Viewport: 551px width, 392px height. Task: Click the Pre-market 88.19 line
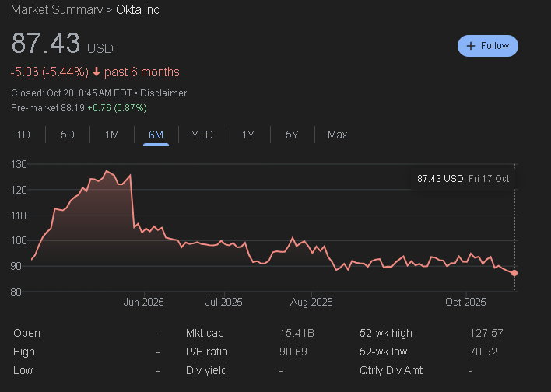pyautogui.click(x=79, y=108)
